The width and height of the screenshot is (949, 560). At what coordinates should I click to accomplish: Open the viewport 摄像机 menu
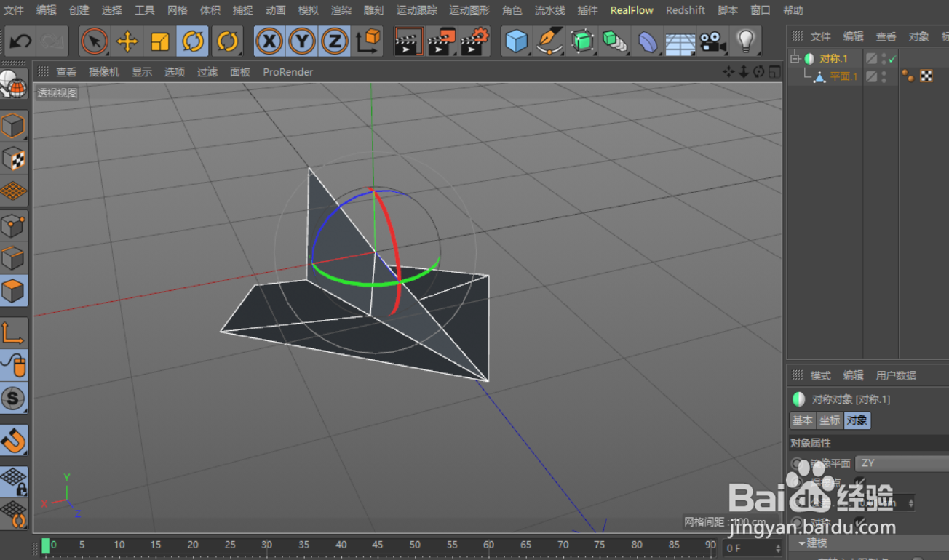(x=104, y=72)
